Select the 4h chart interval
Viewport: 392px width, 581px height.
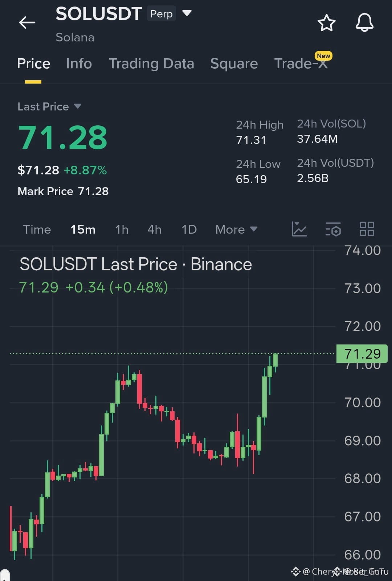click(x=154, y=229)
